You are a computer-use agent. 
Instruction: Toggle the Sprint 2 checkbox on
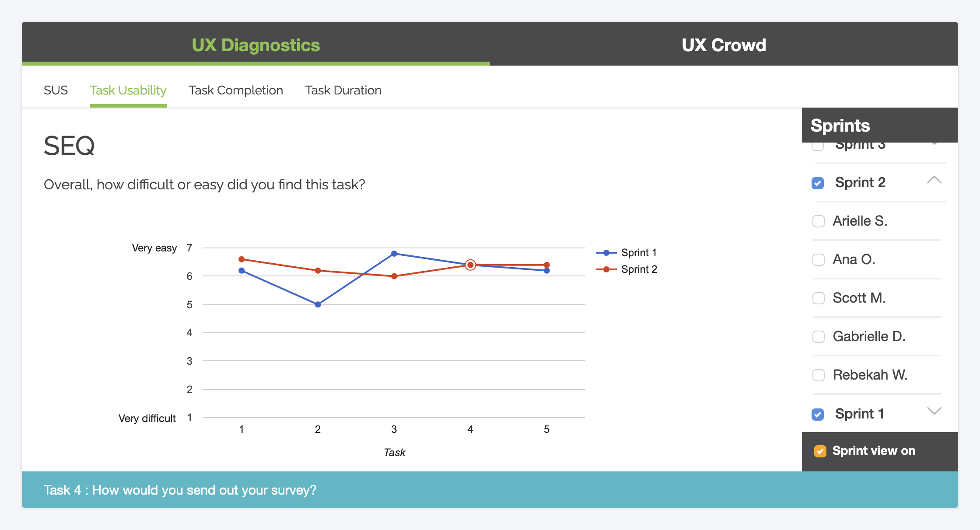tap(818, 182)
